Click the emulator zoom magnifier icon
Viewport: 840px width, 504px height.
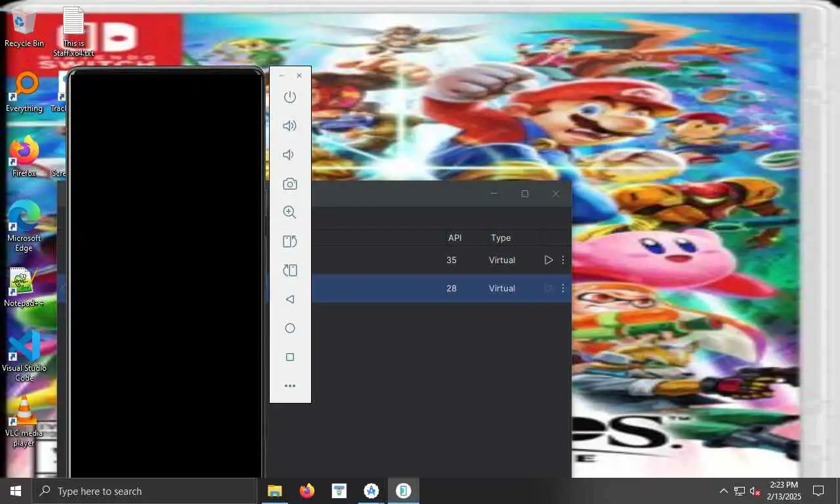click(x=289, y=213)
